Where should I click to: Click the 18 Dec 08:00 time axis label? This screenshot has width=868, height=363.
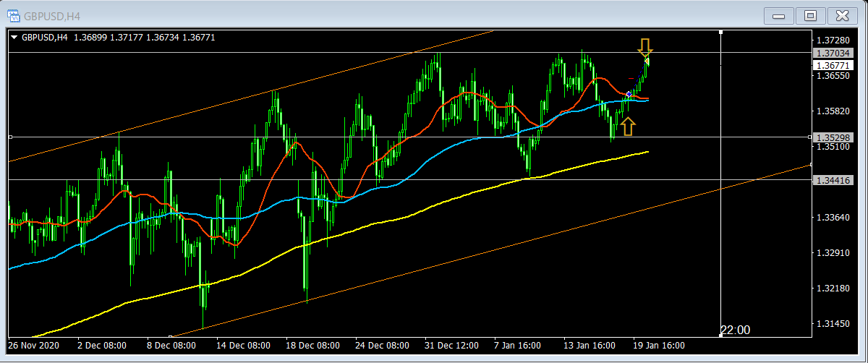pyautogui.click(x=312, y=345)
